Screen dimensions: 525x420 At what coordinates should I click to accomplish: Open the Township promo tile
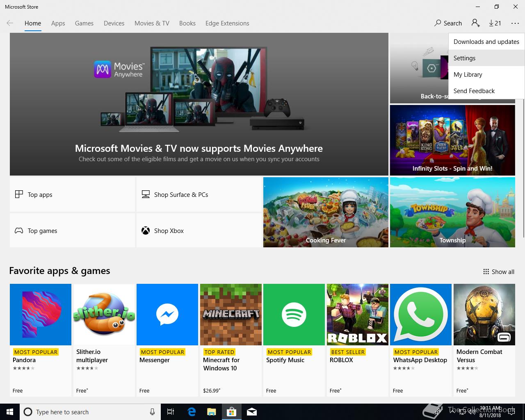click(452, 212)
